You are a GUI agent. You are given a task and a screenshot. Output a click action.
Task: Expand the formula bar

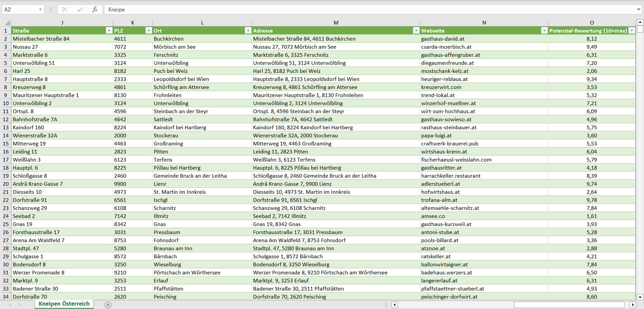click(640, 9)
